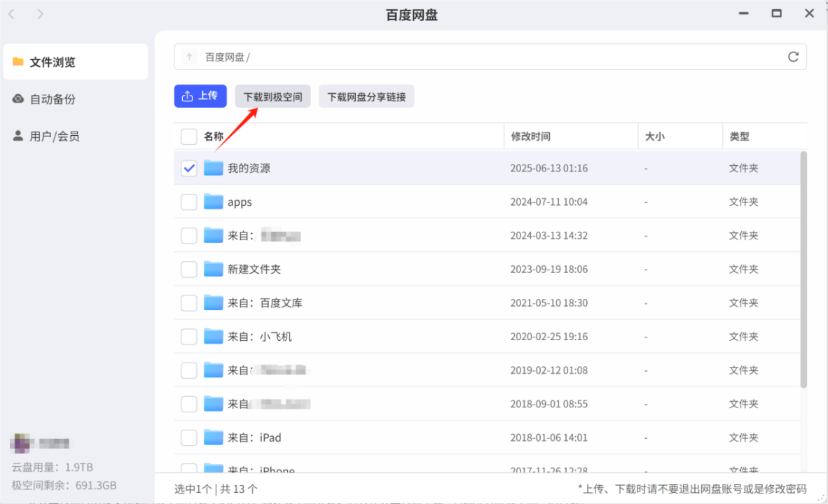
Task: Check the checkbox for the 2024-03-13 folder
Action: [189, 235]
